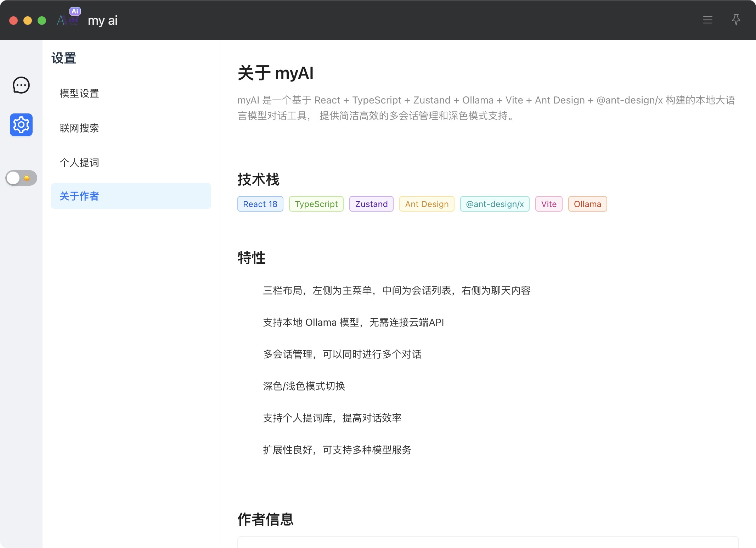Image resolution: width=756 pixels, height=548 pixels.
Task: Click the Ant Design tag
Action: click(x=427, y=204)
